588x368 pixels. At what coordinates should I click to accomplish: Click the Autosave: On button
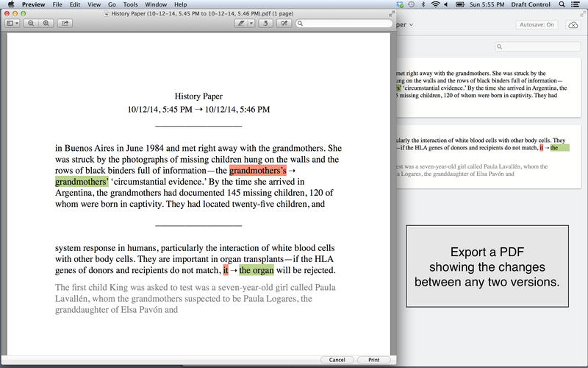[537, 25]
